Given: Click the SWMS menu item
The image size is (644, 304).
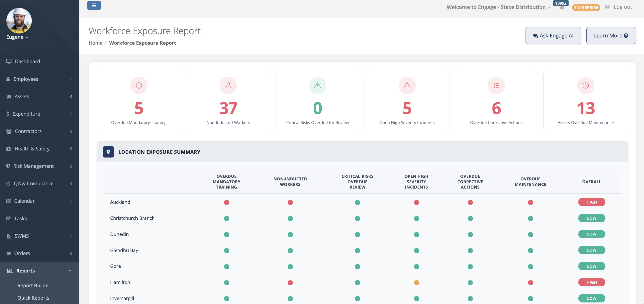Looking at the screenshot, I should coord(40,236).
